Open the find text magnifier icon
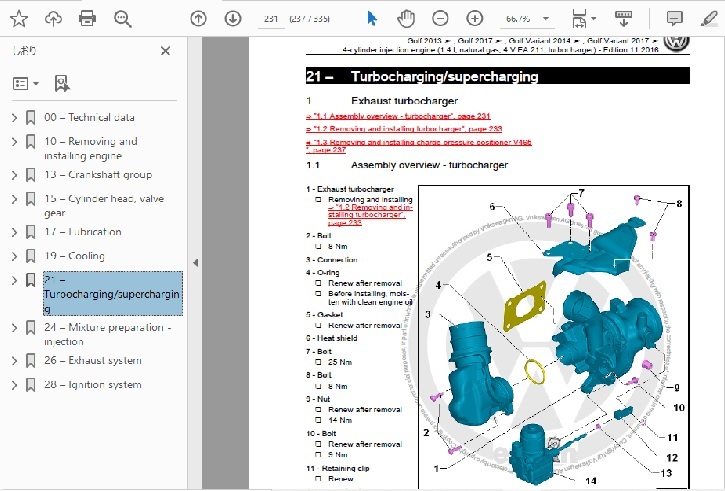 (x=123, y=19)
